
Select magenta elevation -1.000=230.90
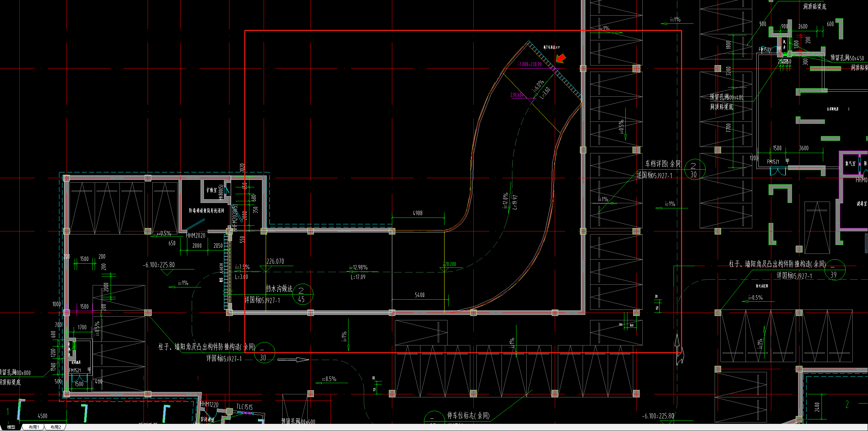tap(530, 64)
